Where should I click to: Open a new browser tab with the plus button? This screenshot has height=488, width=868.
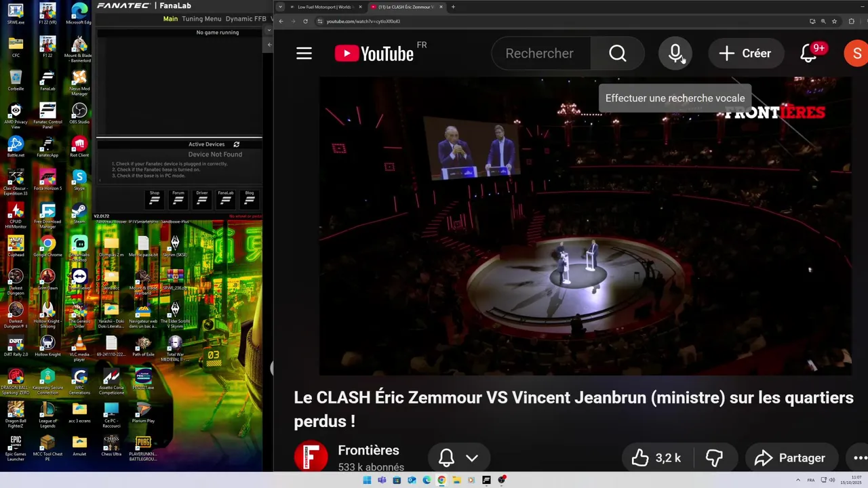coord(453,7)
